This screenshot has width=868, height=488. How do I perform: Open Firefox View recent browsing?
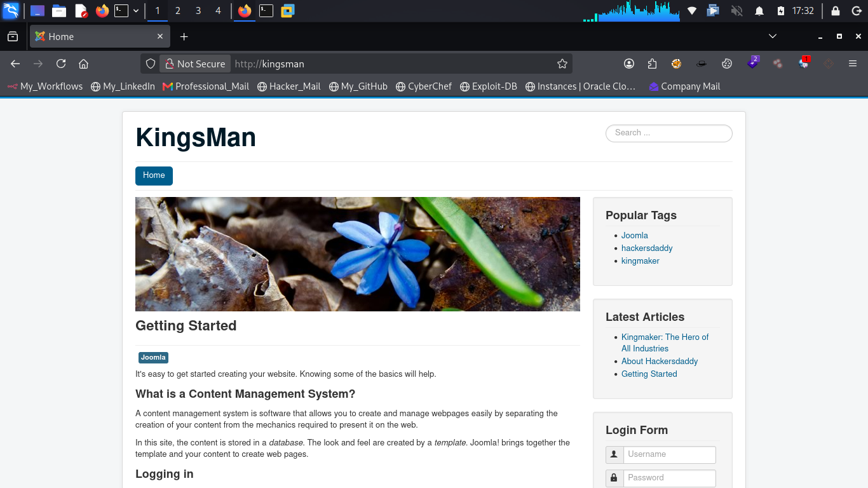point(12,37)
